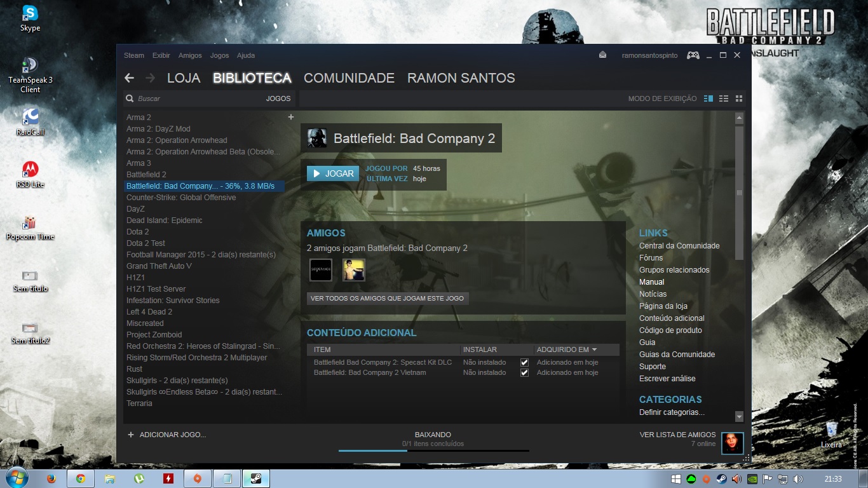
Task: Select Terraria in the games list
Action: point(139,403)
